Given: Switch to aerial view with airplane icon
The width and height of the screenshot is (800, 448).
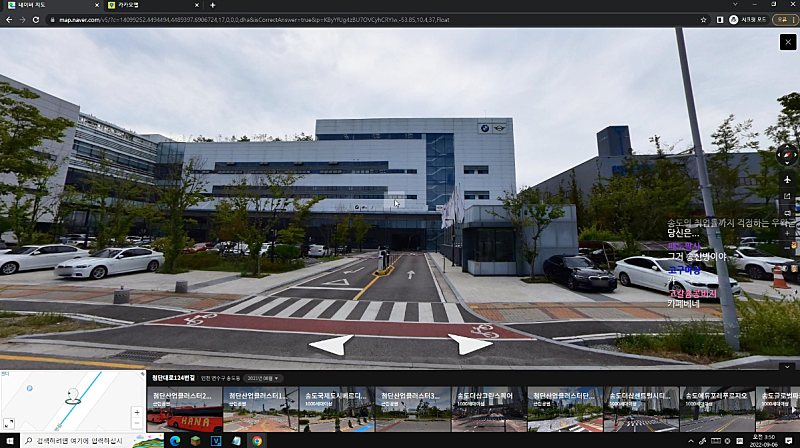Looking at the screenshot, I should (x=787, y=180).
